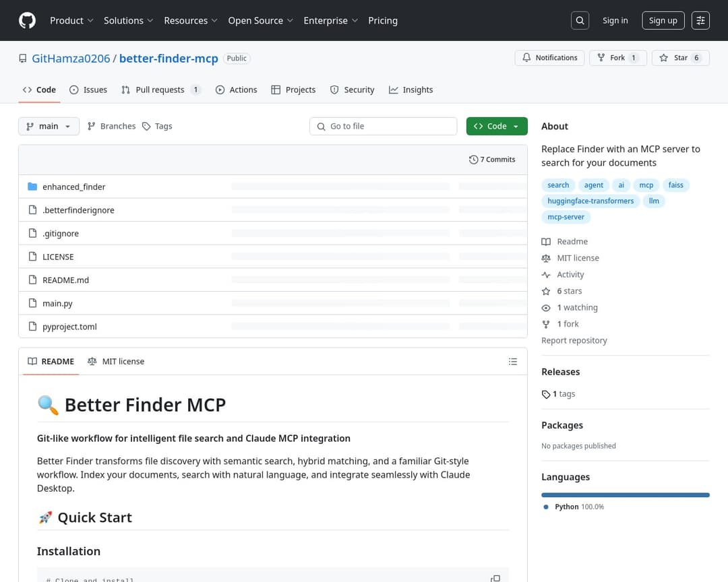
Task: Open the Pricing page
Action: tap(383, 20)
